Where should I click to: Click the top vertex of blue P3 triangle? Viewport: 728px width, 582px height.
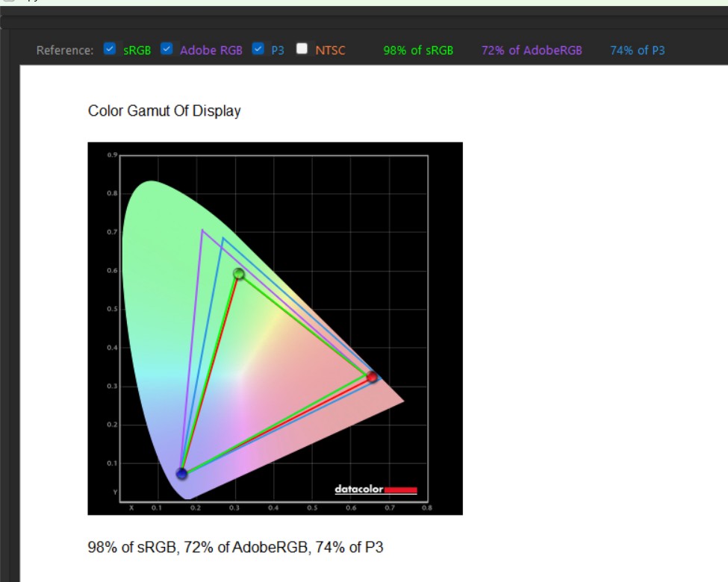pos(223,239)
